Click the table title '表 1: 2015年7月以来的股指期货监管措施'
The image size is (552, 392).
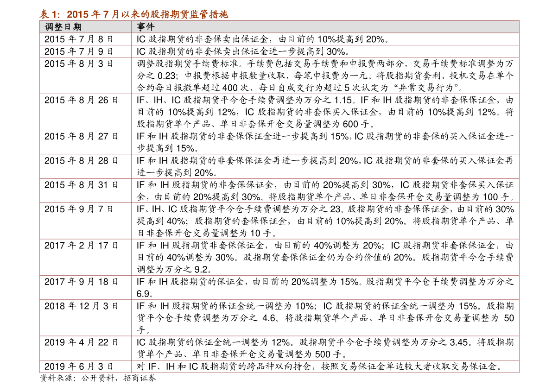134,14
